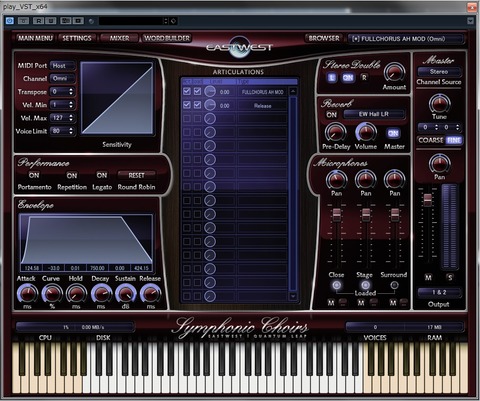The width and height of the screenshot is (480, 401).
Task: Open the MIDI Port Host dropdown
Action: coord(63,66)
